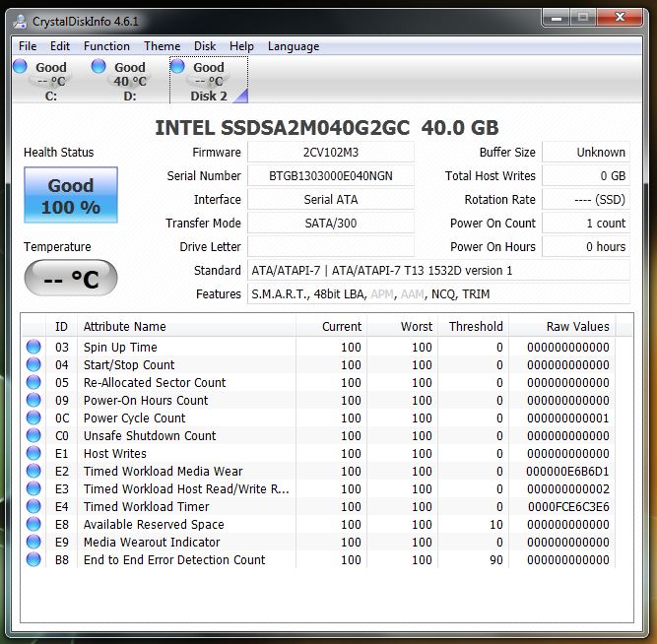Click the status orb for drive C:
657x644 pixels.
tap(20, 66)
